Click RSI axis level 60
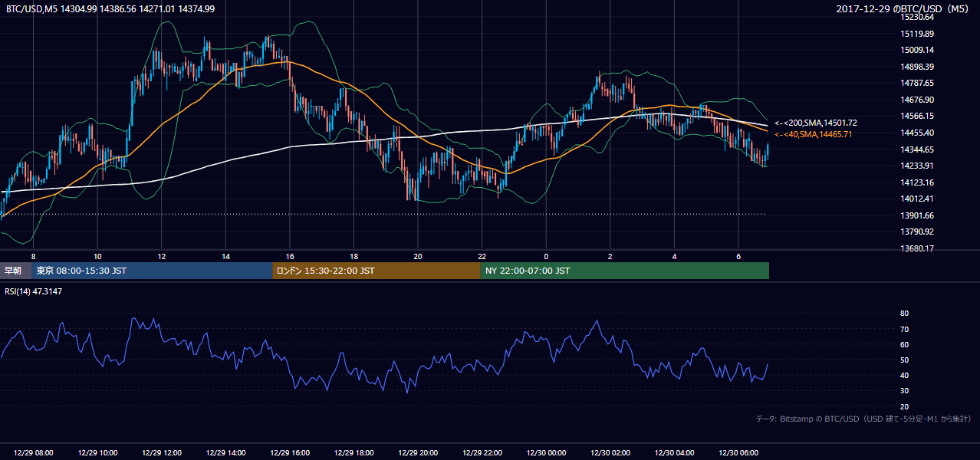 pyautogui.click(x=904, y=344)
